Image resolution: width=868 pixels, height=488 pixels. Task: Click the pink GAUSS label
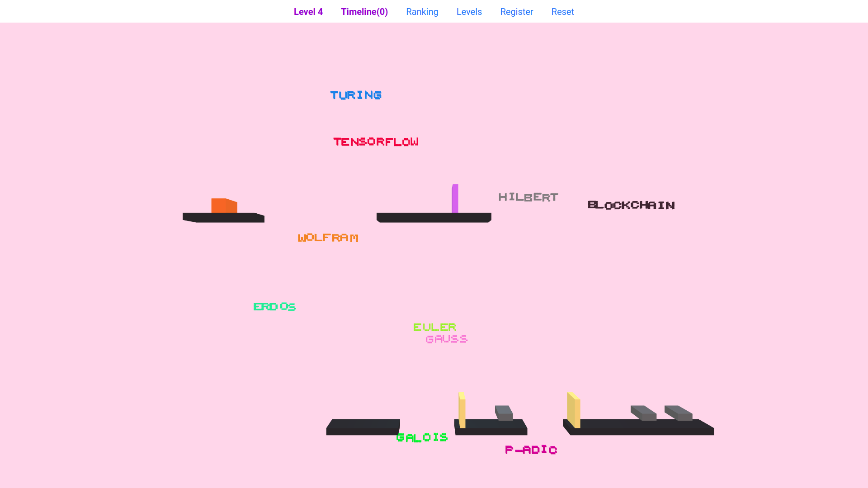click(446, 339)
